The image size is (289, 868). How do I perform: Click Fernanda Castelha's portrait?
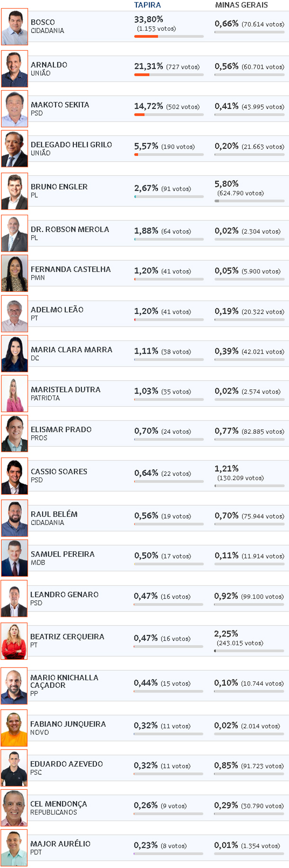click(15, 273)
